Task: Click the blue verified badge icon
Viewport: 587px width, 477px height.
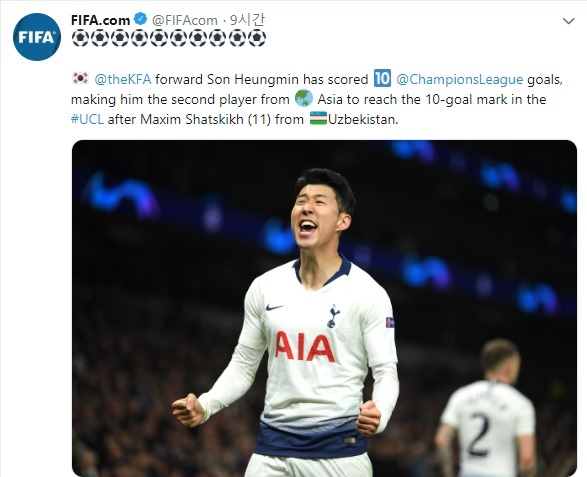Action: point(140,19)
